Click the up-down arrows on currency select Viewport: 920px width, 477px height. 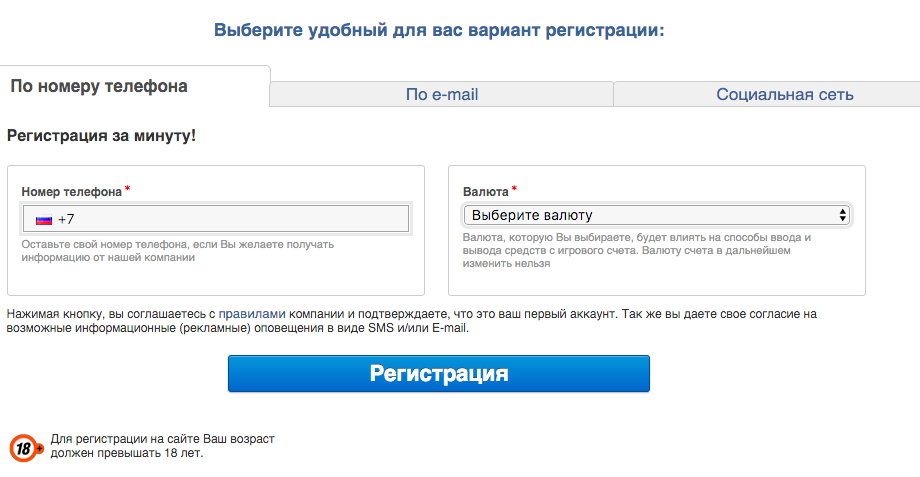pyautogui.click(x=843, y=215)
